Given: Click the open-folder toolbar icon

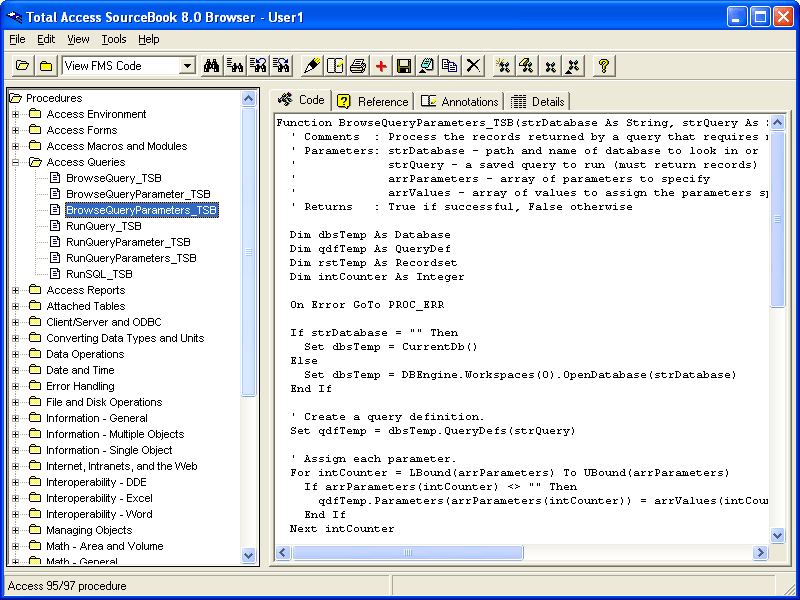Looking at the screenshot, I should pyautogui.click(x=22, y=66).
